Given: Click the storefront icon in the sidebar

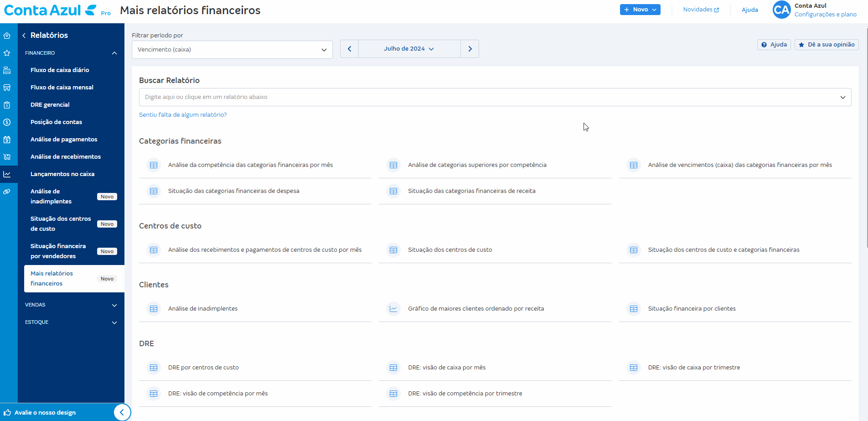Looking at the screenshot, I should click(x=7, y=88).
